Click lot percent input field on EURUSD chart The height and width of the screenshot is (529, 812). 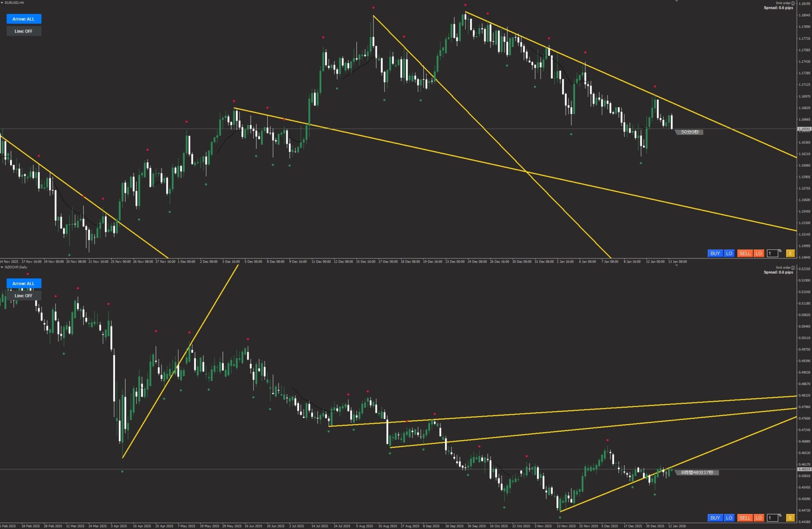point(772,253)
